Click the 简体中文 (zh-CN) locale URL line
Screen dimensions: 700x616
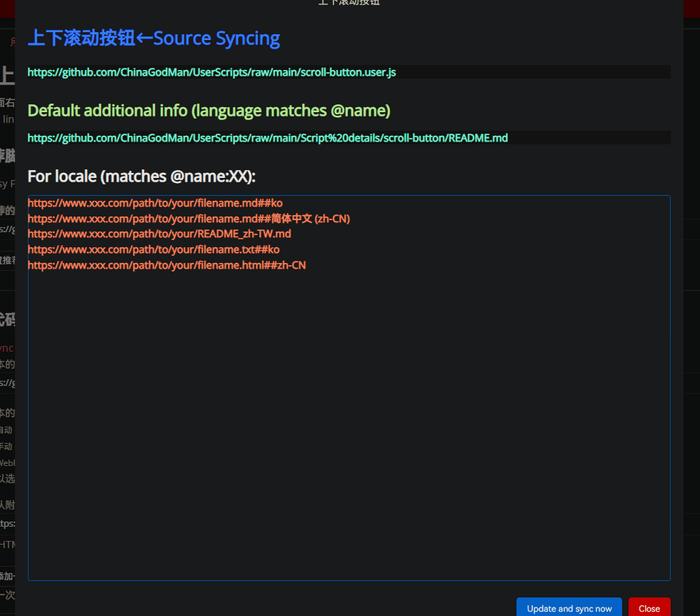tap(188, 219)
